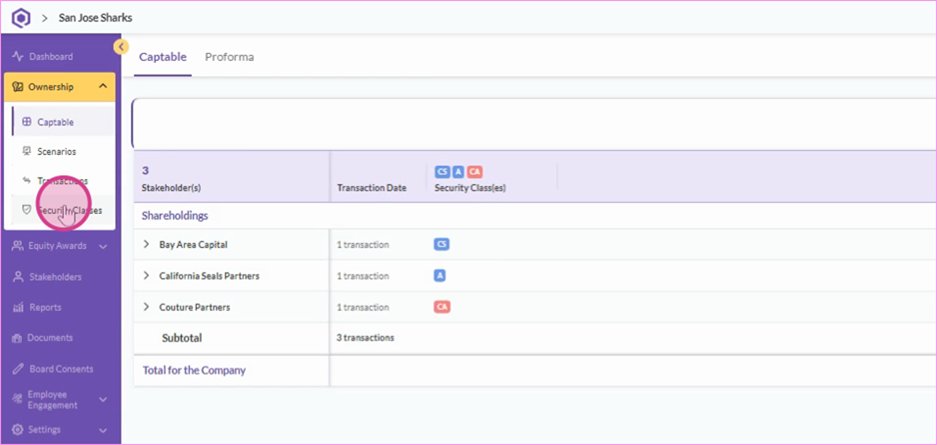937x445 pixels.
Task: Open Scenarios under Ownership
Action: point(57,152)
